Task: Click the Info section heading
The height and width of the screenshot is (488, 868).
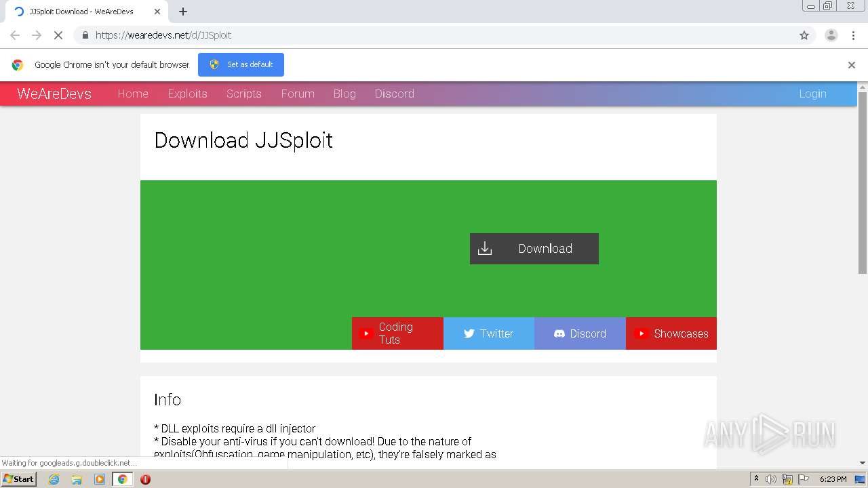Action: click(x=167, y=400)
